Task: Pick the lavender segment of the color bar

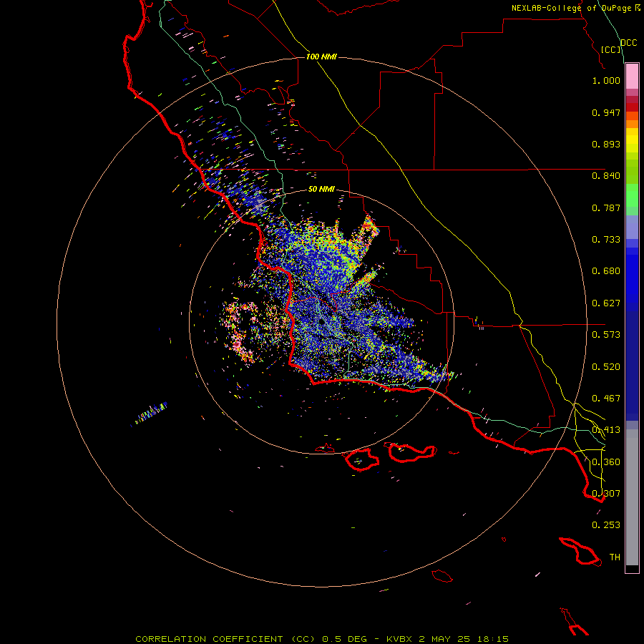Action: pyautogui.click(x=632, y=227)
